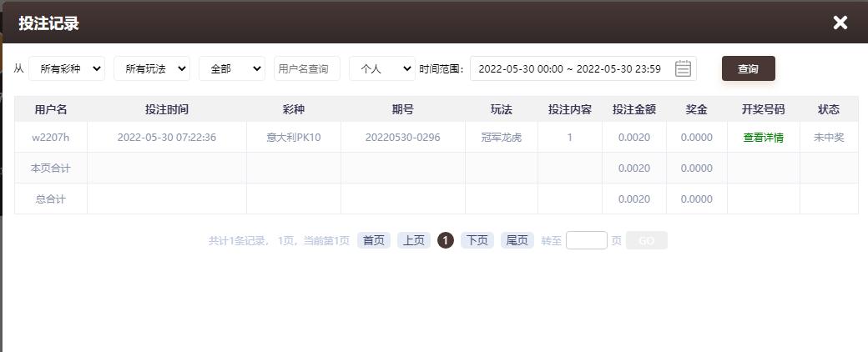The image size is (868, 352).
Task: Go to 上页 previous page
Action: [x=413, y=240]
